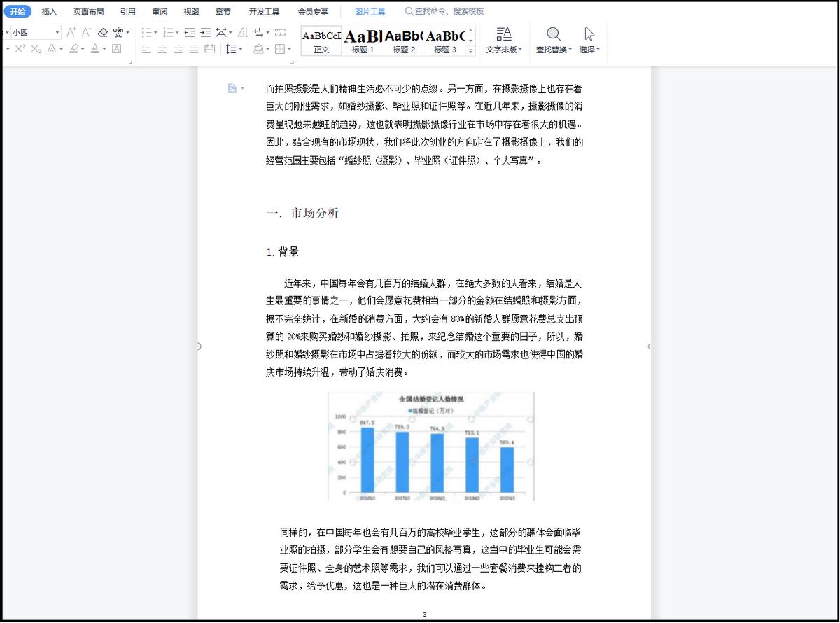
Task: Pick a color from the font color swatch
Action: click(94, 48)
